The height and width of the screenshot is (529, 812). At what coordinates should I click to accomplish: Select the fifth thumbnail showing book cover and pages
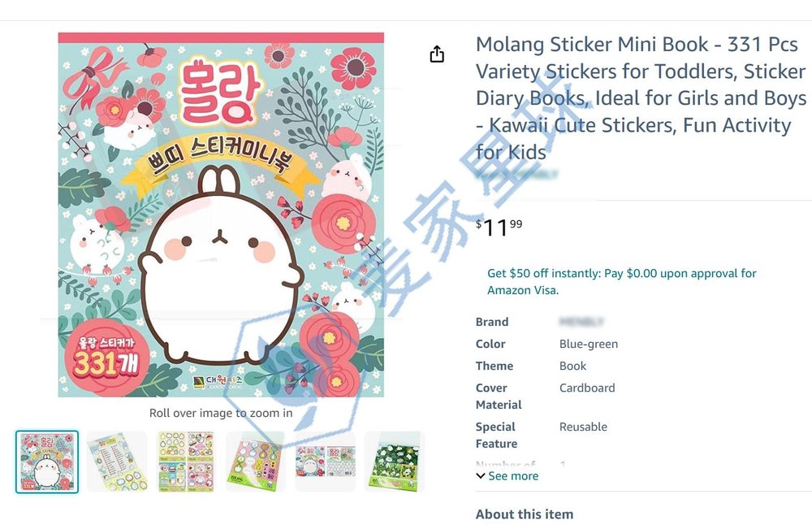(326, 462)
